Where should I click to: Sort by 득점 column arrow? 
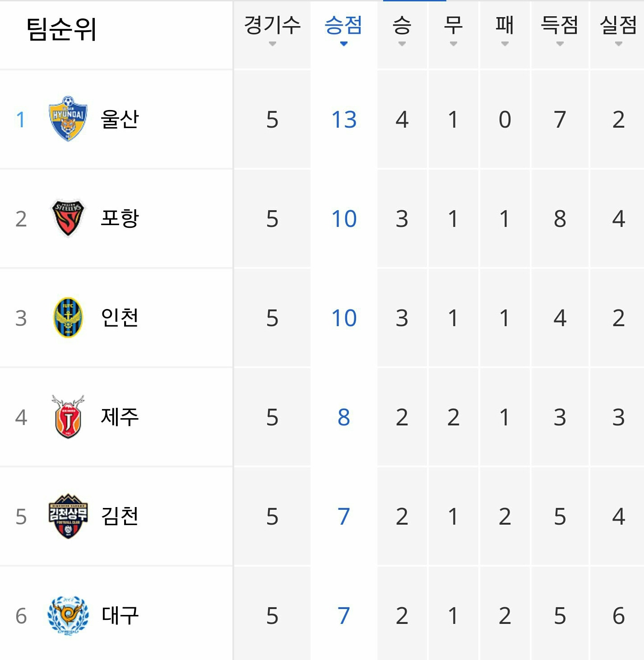tap(560, 44)
